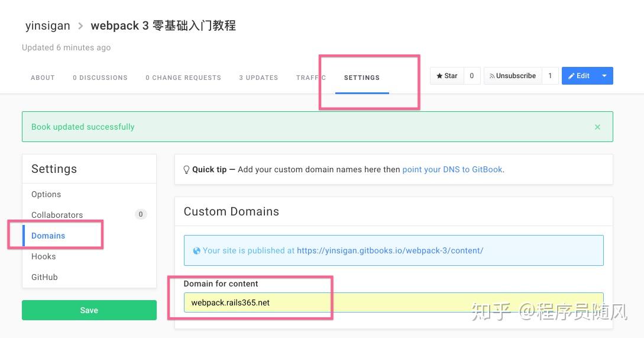Open the TRAFFIC tab
The width and height of the screenshot is (644, 338).
click(x=311, y=78)
